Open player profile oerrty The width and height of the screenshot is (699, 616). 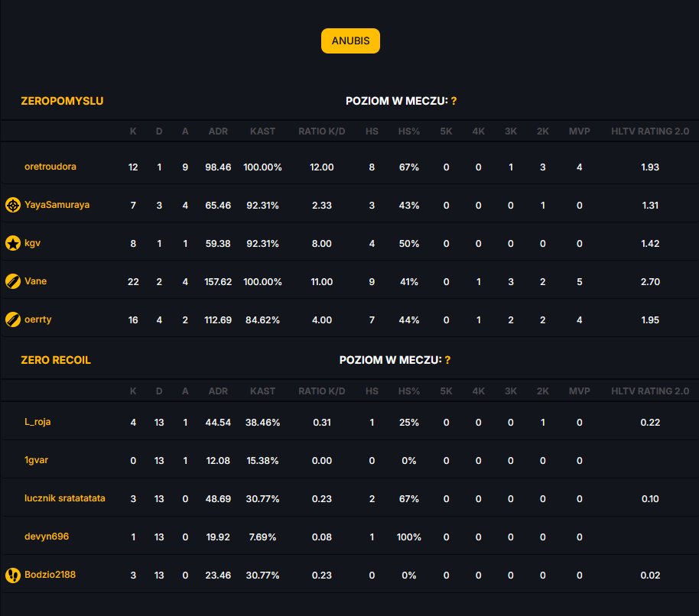pyautogui.click(x=38, y=319)
